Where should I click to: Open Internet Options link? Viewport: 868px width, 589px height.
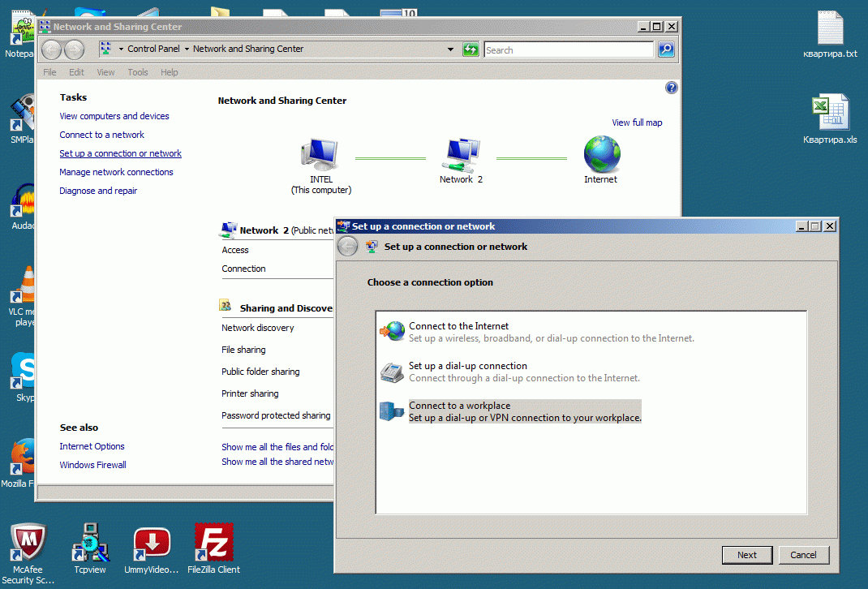click(92, 446)
